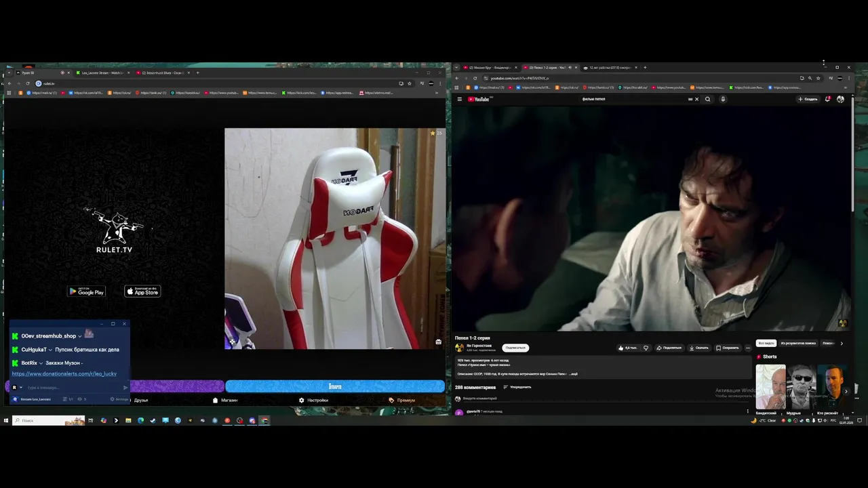Reload the rulet.tv page
Screen dimensions: 868x488
(x=27, y=83)
